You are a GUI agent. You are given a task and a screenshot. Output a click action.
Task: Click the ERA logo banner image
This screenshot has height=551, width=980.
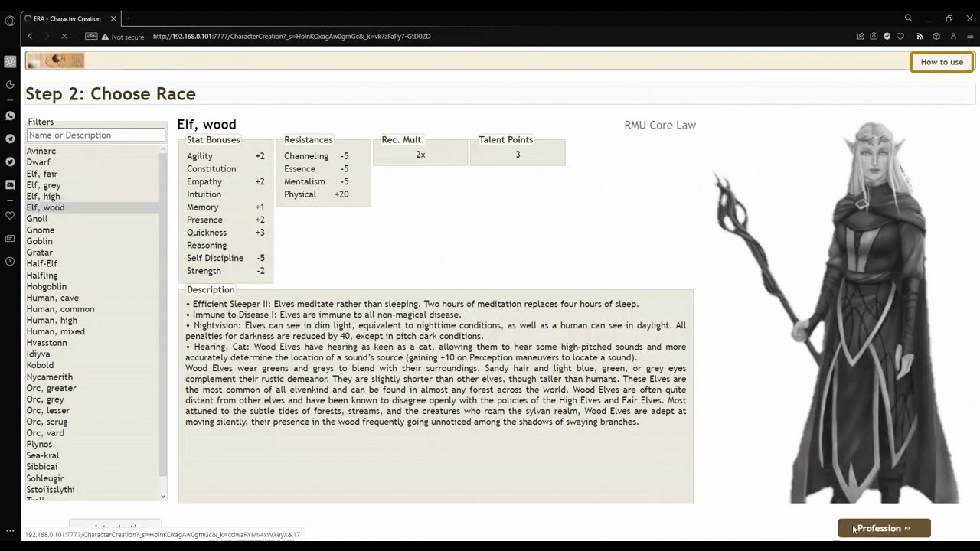(55, 61)
